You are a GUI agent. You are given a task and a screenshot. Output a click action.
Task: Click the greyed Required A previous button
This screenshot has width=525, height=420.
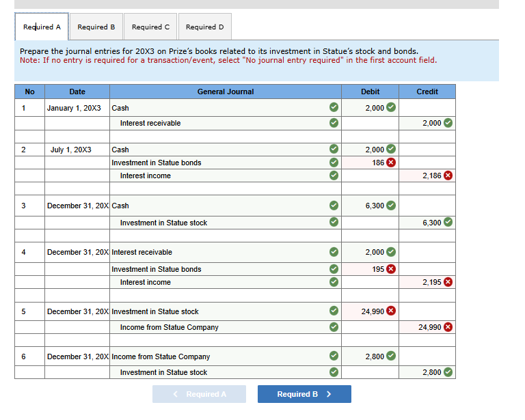(199, 394)
